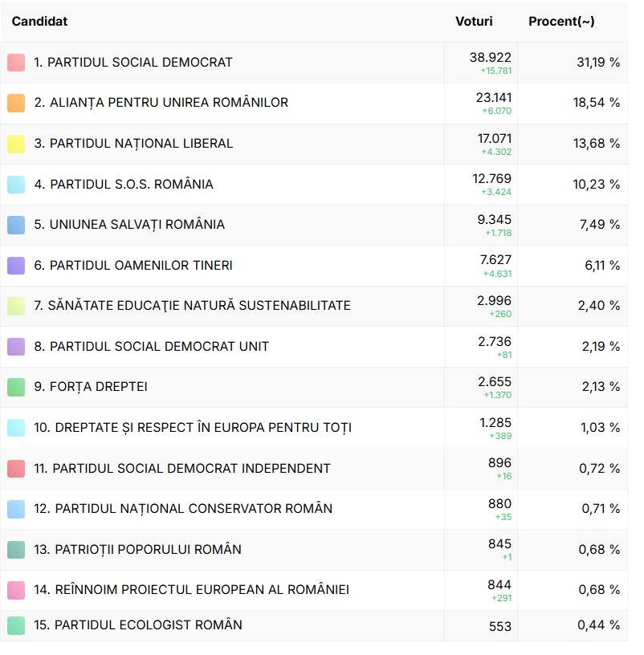Select the vote count 9.345
Image resolution: width=644 pixels, height=655 pixels.
(x=495, y=220)
